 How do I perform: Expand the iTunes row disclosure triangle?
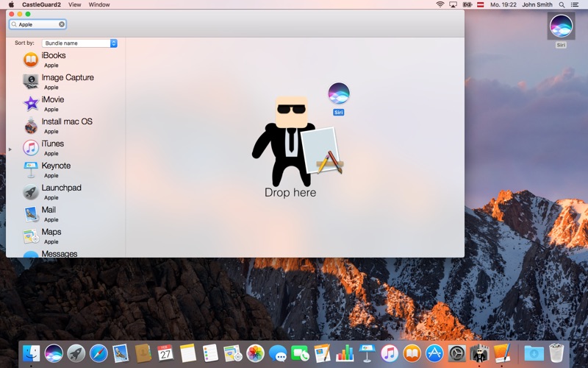click(10, 149)
